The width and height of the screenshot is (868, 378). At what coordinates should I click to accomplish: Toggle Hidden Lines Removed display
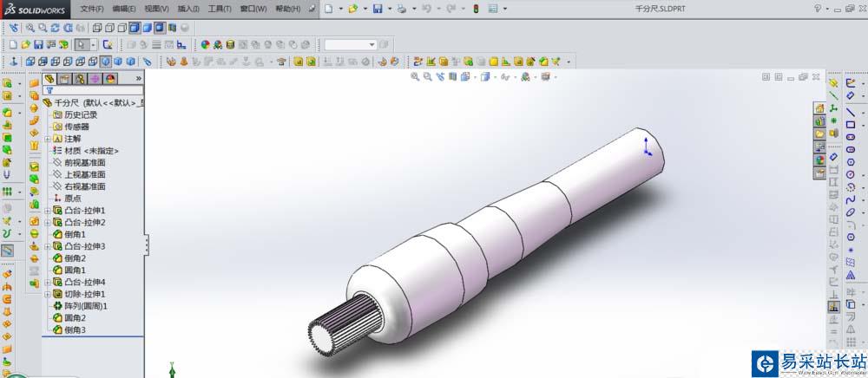(x=122, y=28)
